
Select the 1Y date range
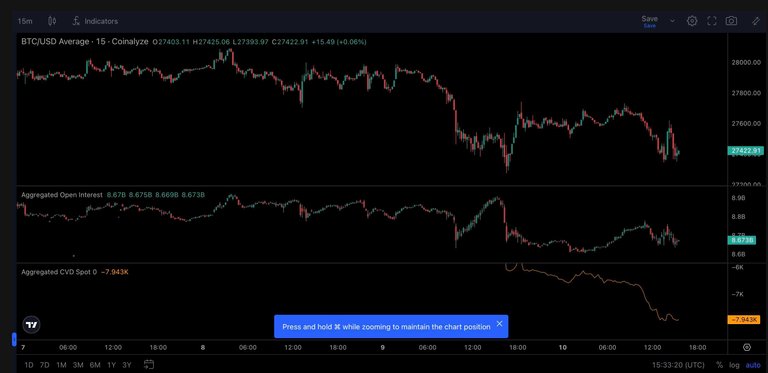point(112,365)
